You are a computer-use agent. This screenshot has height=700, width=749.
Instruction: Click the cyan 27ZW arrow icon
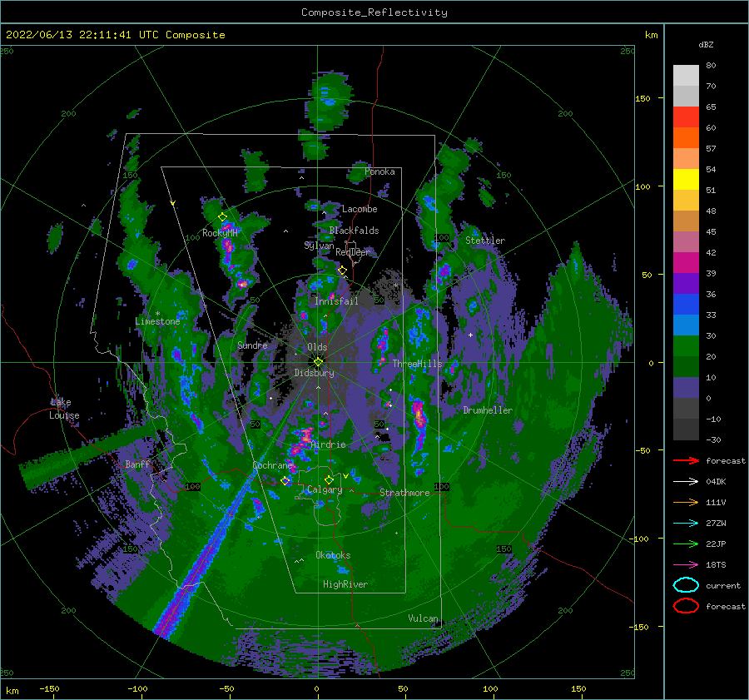tap(686, 524)
